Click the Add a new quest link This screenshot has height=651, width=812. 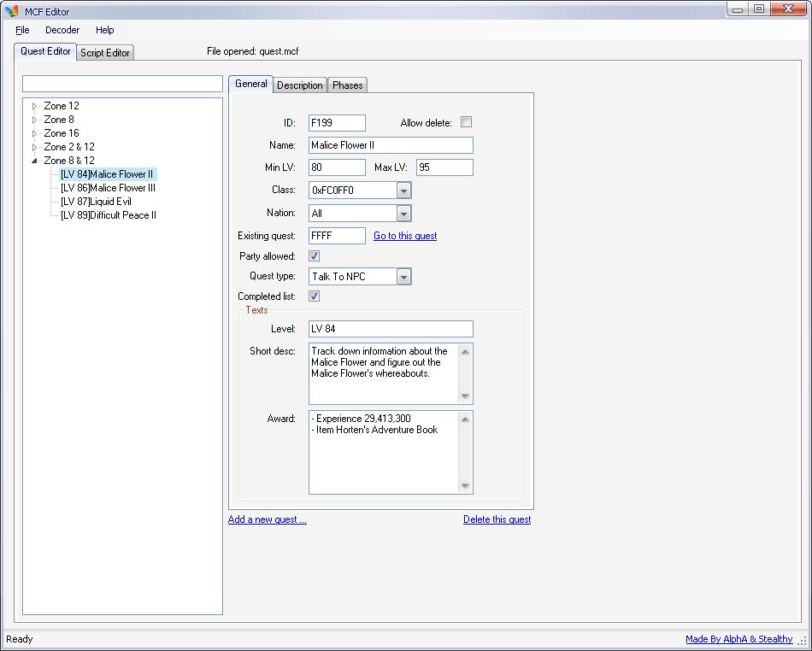pyautogui.click(x=267, y=519)
